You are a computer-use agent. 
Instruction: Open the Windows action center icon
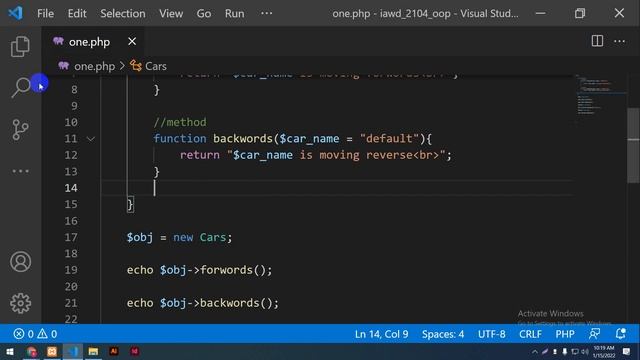point(627,351)
